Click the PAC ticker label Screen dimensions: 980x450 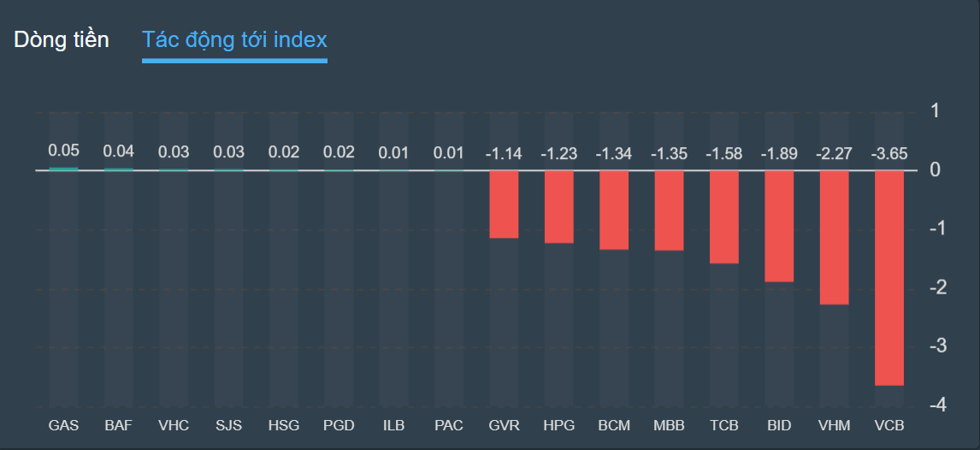tap(449, 425)
